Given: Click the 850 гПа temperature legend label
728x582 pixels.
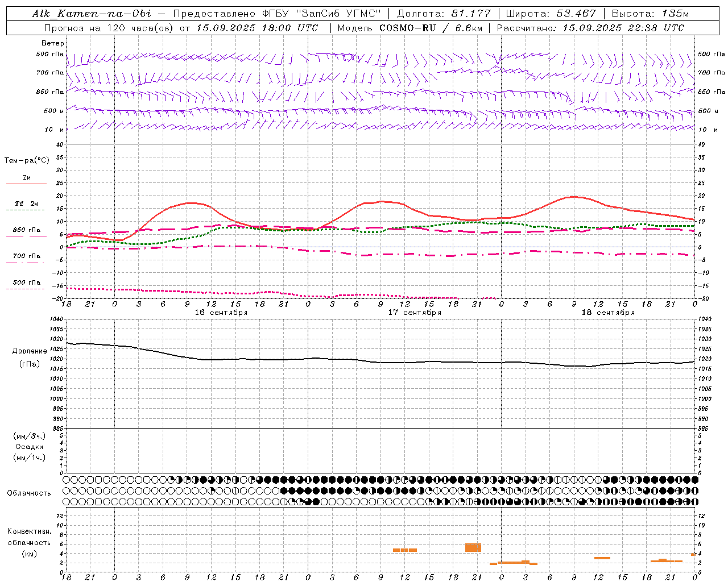Looking at the screenshot, I should point(27,230).
